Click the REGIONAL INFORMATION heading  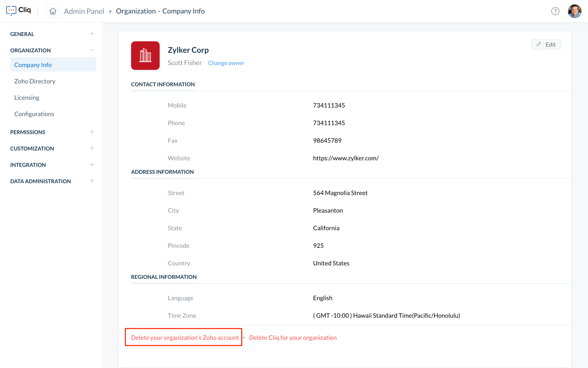[164, 277]
